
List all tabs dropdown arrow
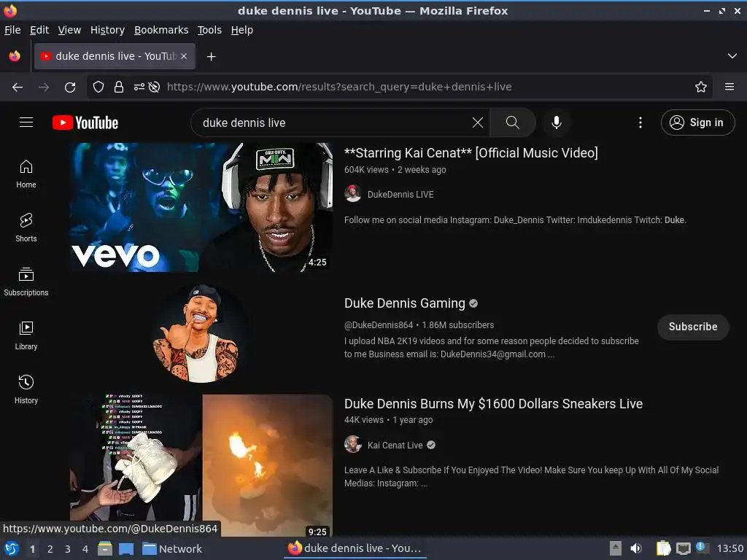pos(732,56)
